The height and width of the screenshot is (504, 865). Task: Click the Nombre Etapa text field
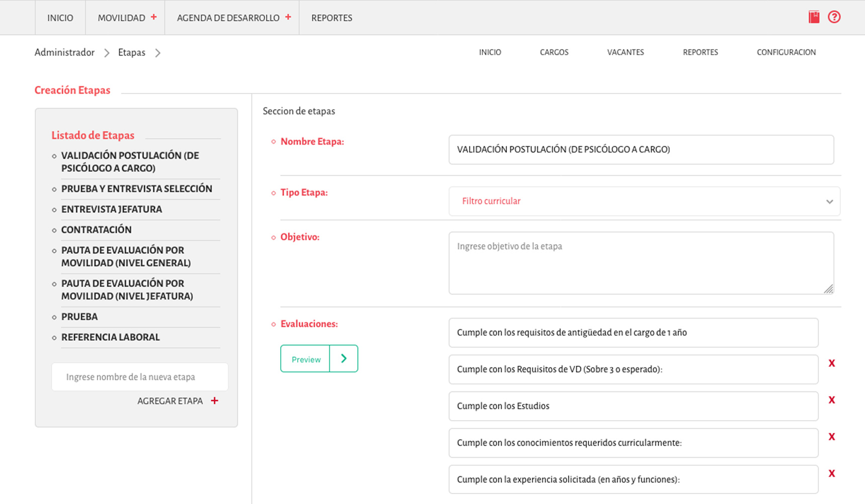(x=641, y=149)
